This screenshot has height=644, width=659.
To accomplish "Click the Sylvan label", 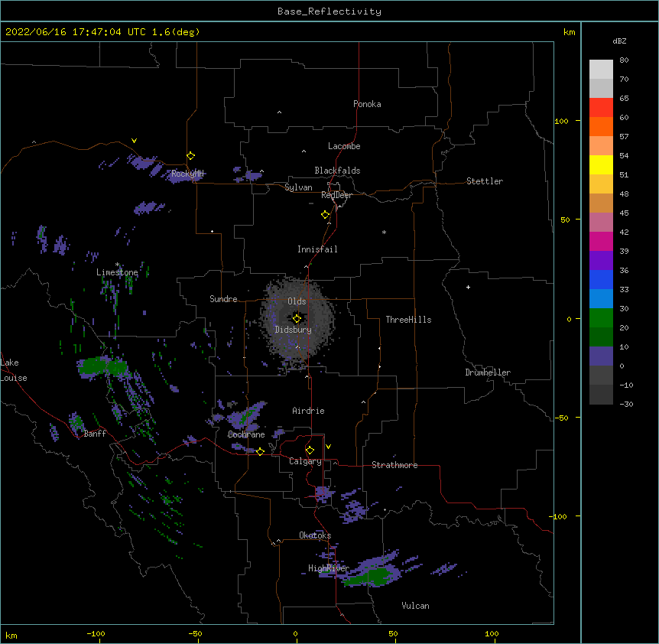I will 298,187.
